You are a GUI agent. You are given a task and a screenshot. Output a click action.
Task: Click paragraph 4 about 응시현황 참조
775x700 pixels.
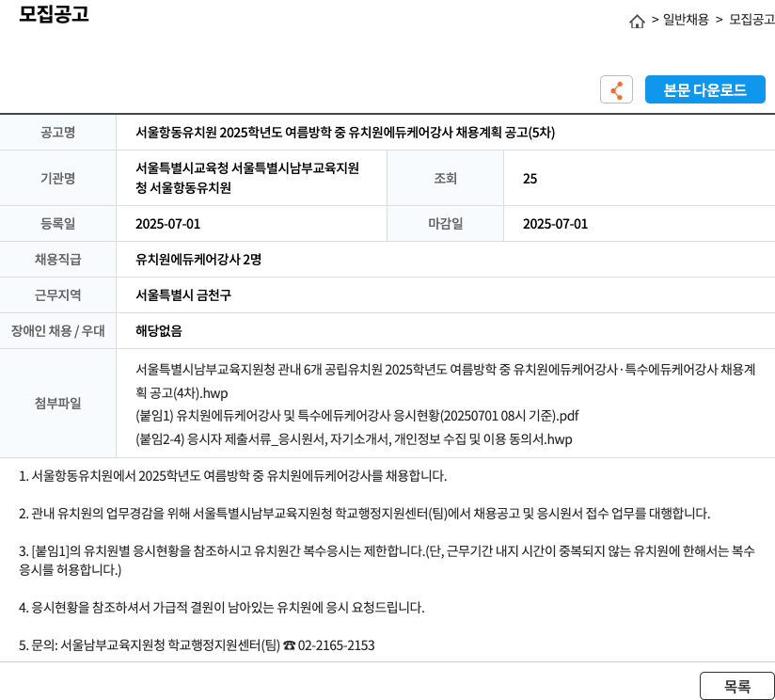click(x=221, y=608)
